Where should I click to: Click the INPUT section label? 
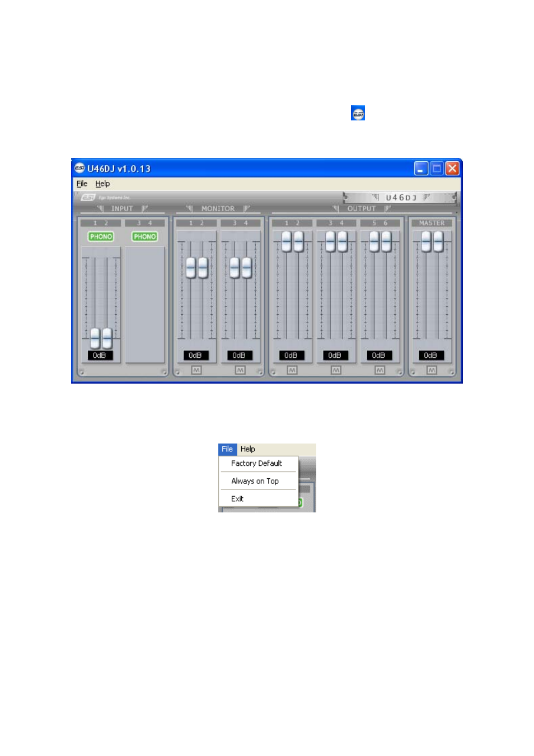[122, 208]
